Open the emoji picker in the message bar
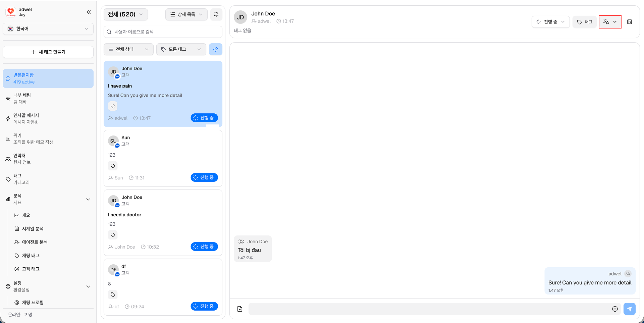 [615, 309]
